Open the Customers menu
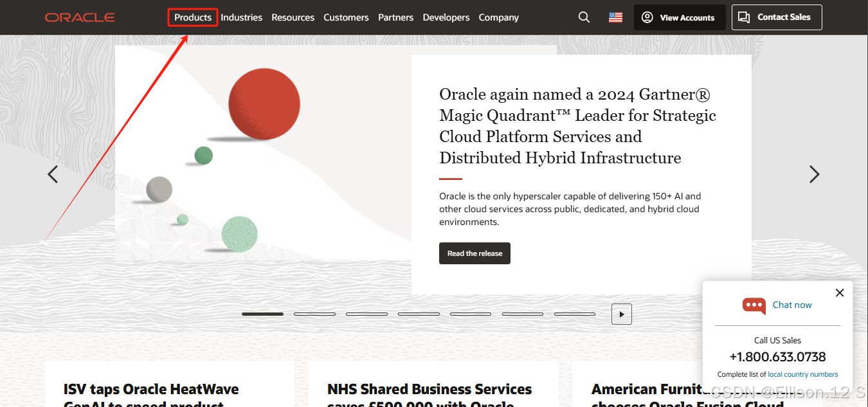The width and height of the screenshot is (868, 407). point(347,17)
